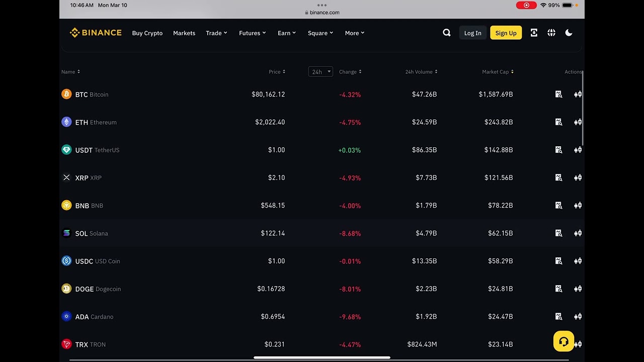Open the detail icon in USDT row
Screen dimensions: 644x362
(558, 150)
